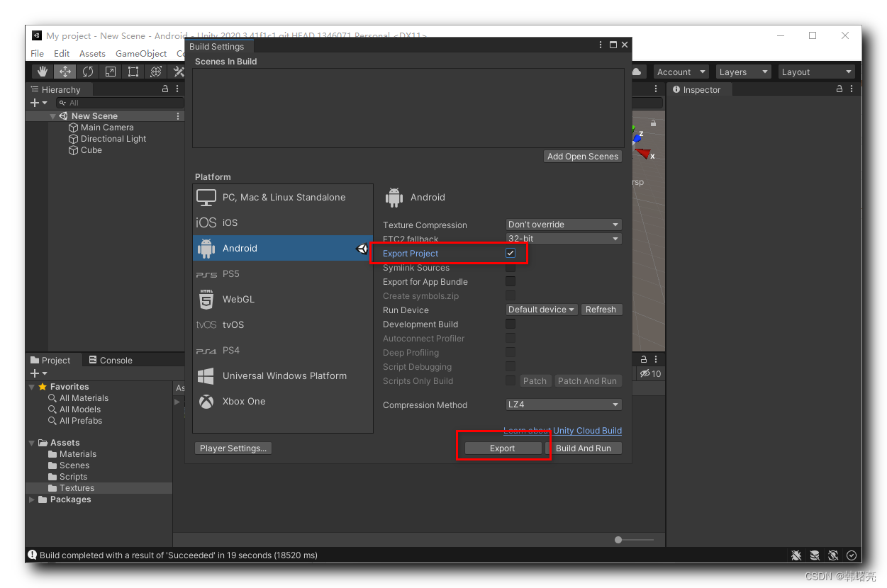This screenshot has width=887, height=588.
Task: Switch to the Inspector tab
Action: point(696,90)
